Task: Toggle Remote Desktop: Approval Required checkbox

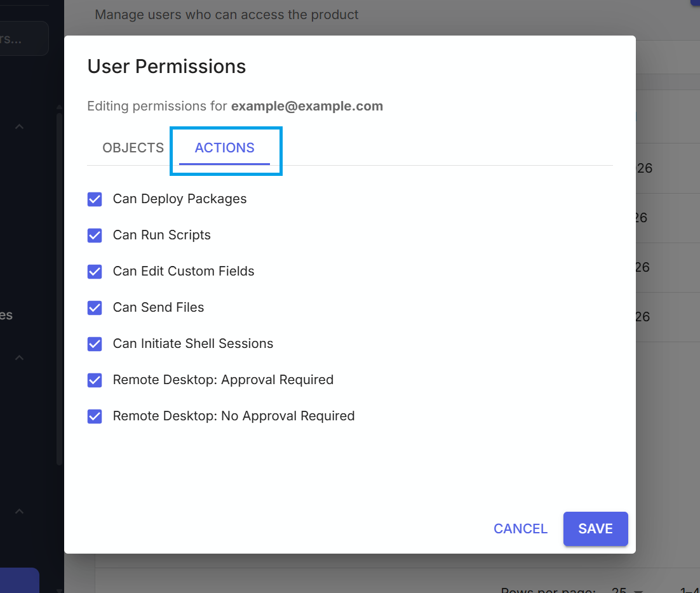Action: 94,380
